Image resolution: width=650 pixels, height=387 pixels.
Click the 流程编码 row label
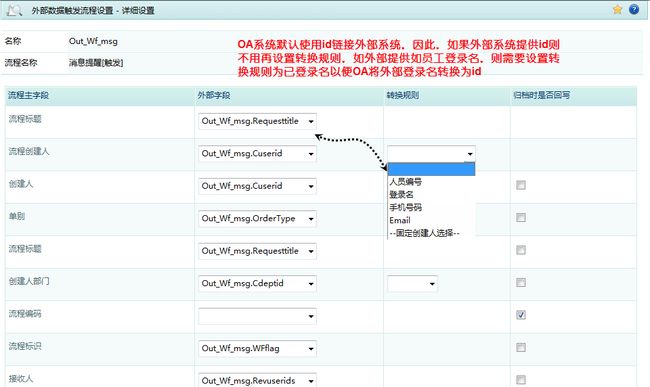(x=25, y=314)
